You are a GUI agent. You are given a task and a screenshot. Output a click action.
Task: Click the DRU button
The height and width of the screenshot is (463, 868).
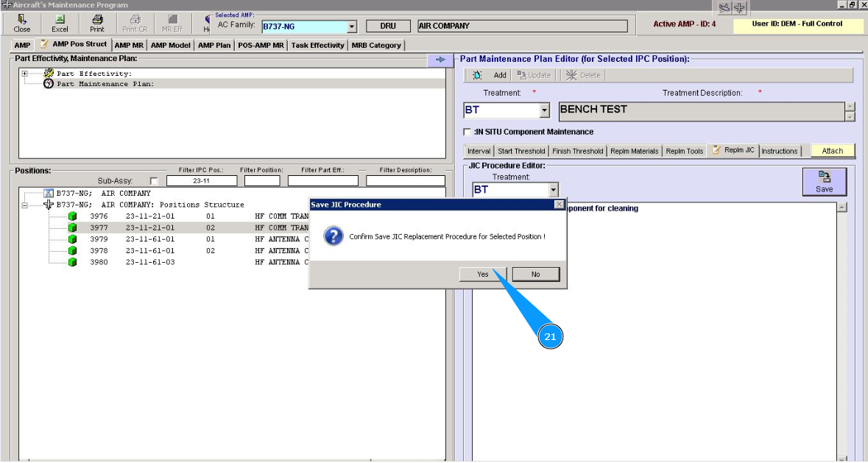(388, 26)
